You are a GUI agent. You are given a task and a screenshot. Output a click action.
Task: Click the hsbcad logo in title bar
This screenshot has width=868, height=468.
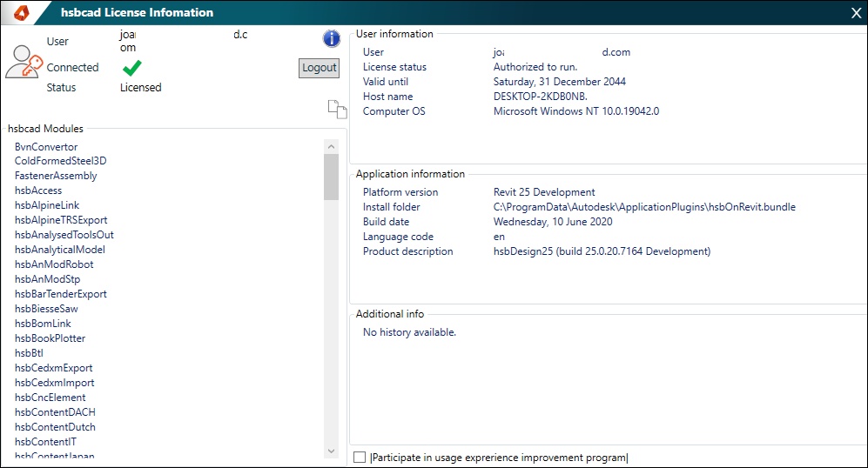tap(21, 12)
